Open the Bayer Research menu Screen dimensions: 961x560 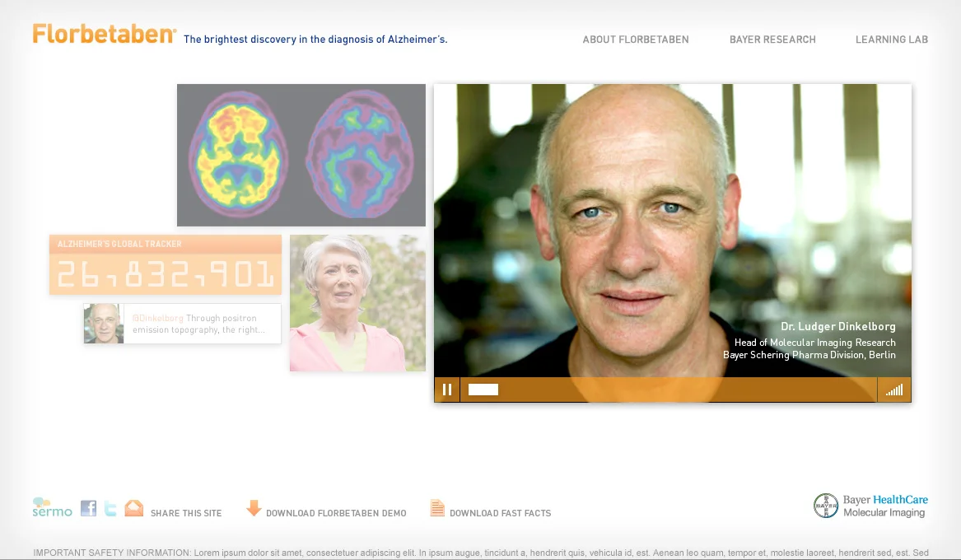[772, 40]
